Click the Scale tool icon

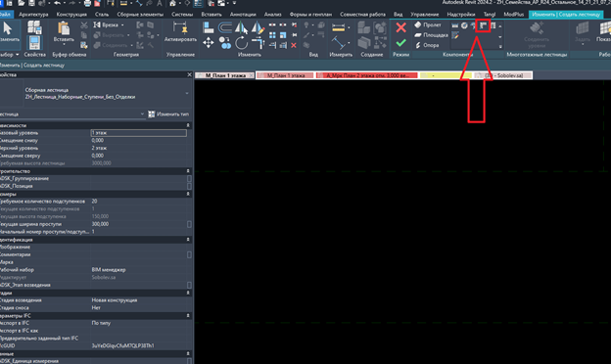tap(283, 35)
